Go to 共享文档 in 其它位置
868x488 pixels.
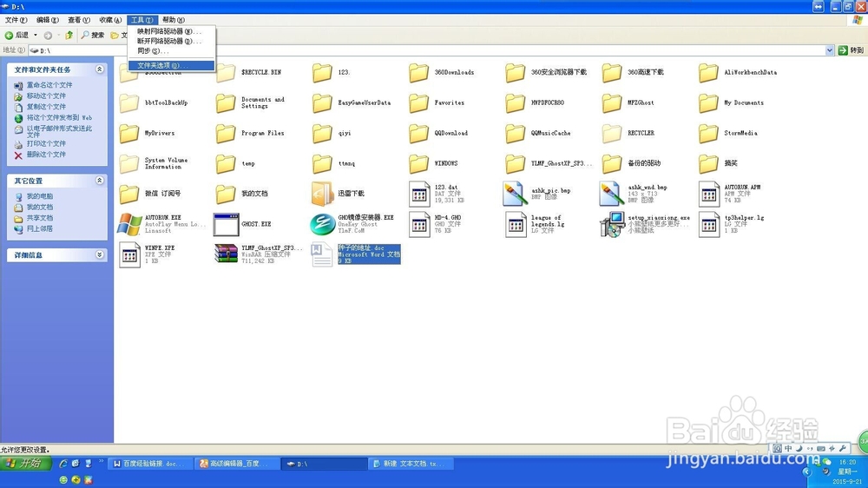[40, 218]
